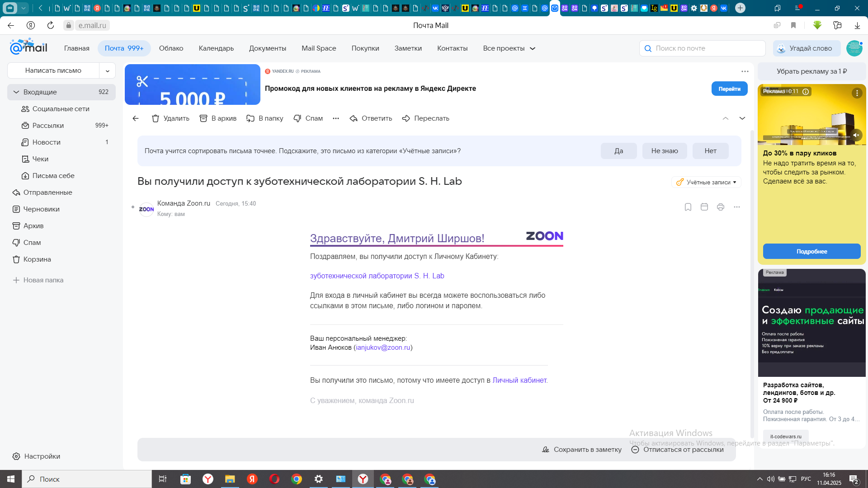Open browser downloads arrow icon
The image size is (868, 488).
coord(857,25)
